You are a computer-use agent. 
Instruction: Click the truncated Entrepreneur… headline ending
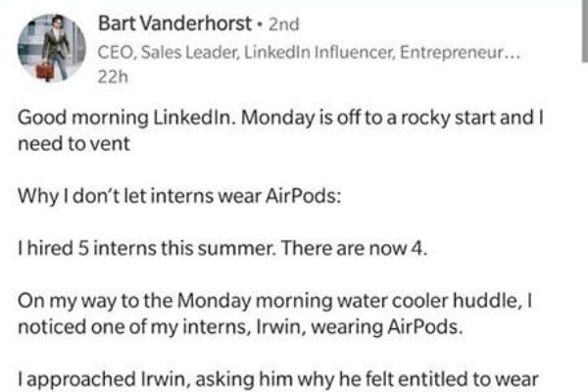tap(461, 52)
